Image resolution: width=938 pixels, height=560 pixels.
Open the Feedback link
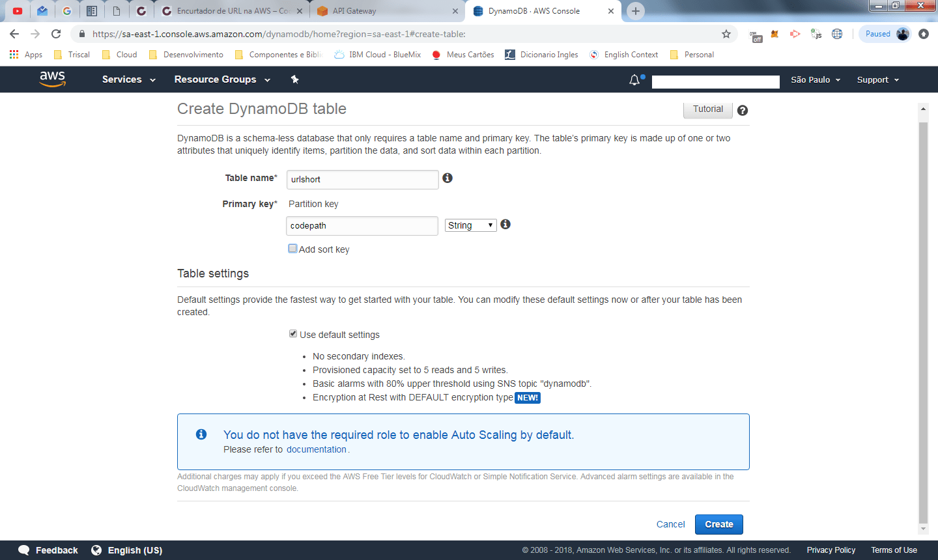tap(48, 550)
